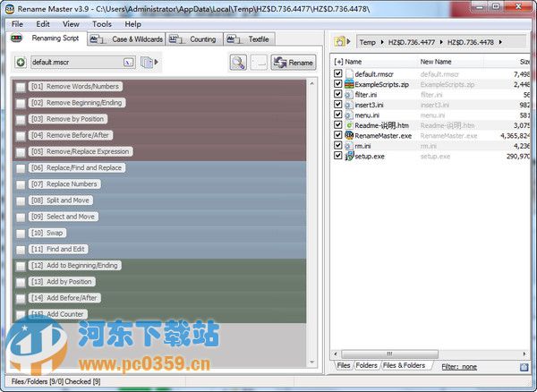Switch to the Counting tab
The image size is (537, 392).
(x=194, y=39)
